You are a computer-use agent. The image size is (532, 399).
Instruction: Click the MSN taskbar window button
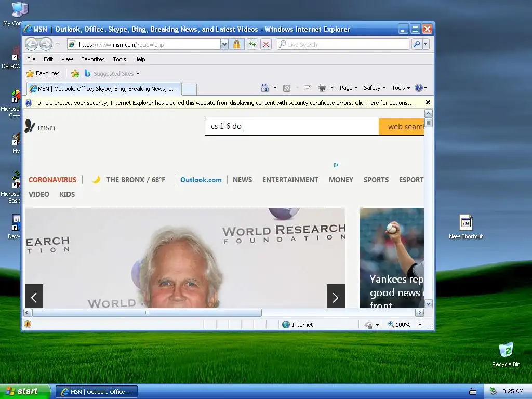click(x=96, y=392)
